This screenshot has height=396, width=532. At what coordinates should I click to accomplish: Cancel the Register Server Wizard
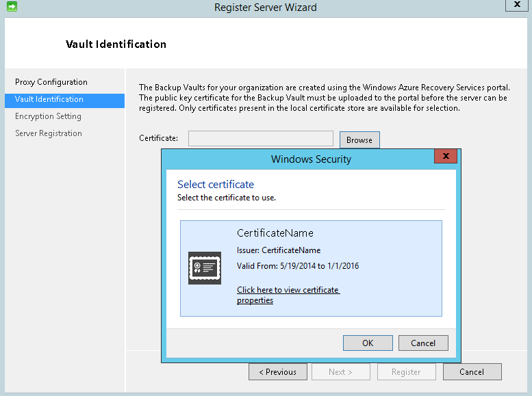472,372
